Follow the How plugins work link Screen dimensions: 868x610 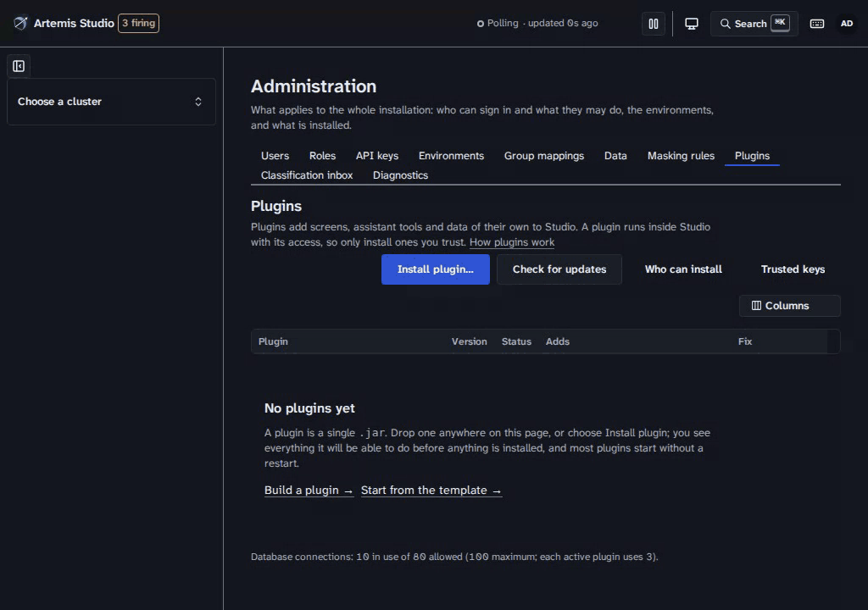coord(512,242)
